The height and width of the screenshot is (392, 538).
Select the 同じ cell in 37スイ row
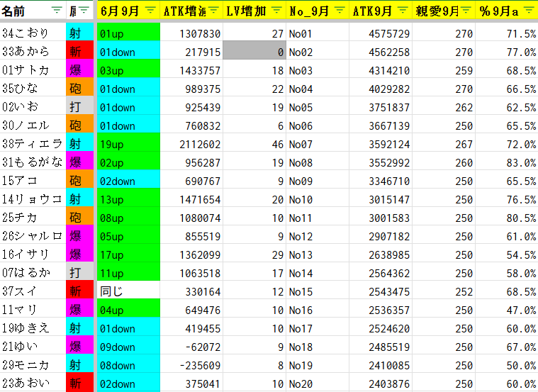pos(128,291)
